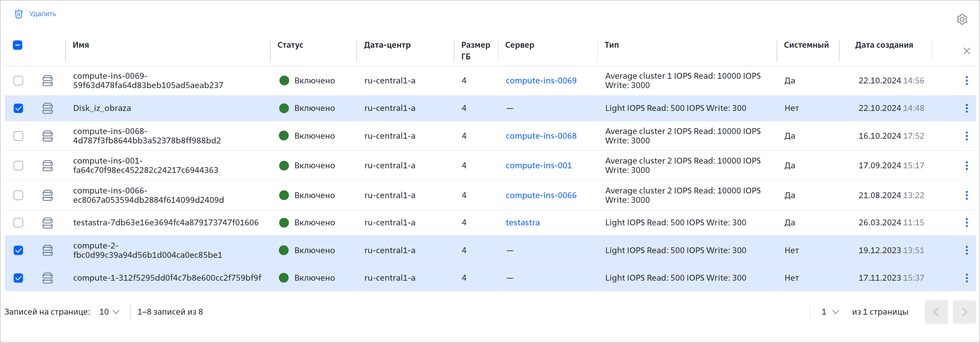This screenshot has width=980, height=343.
Task: Click disk icon of testastra row
Action: pos(48,223)
